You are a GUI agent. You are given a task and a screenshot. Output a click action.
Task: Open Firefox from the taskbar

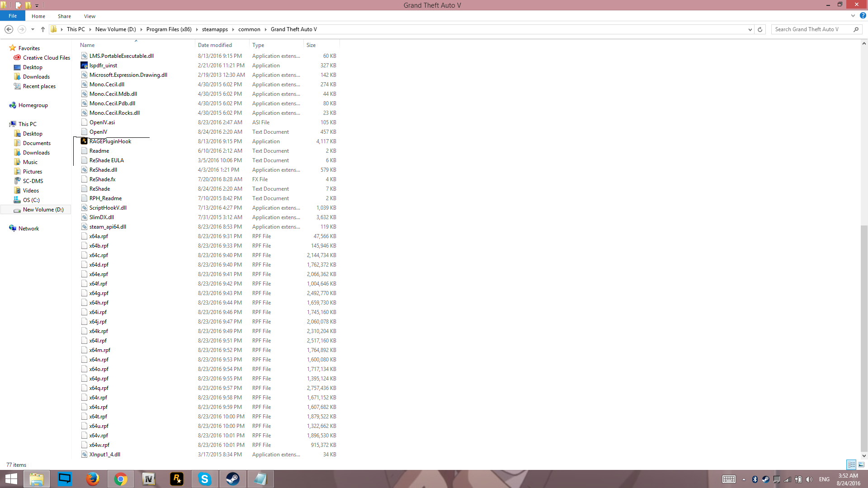point(93,479)
